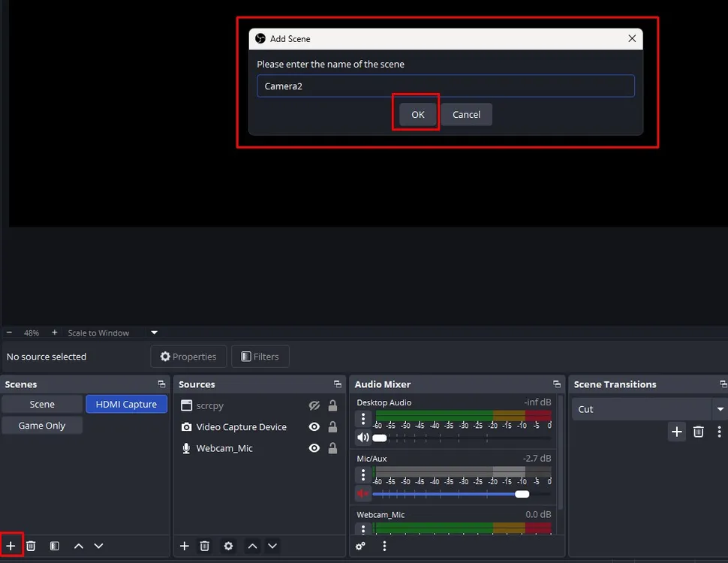Cancel the Add Scene dialog

coord(466,114)
